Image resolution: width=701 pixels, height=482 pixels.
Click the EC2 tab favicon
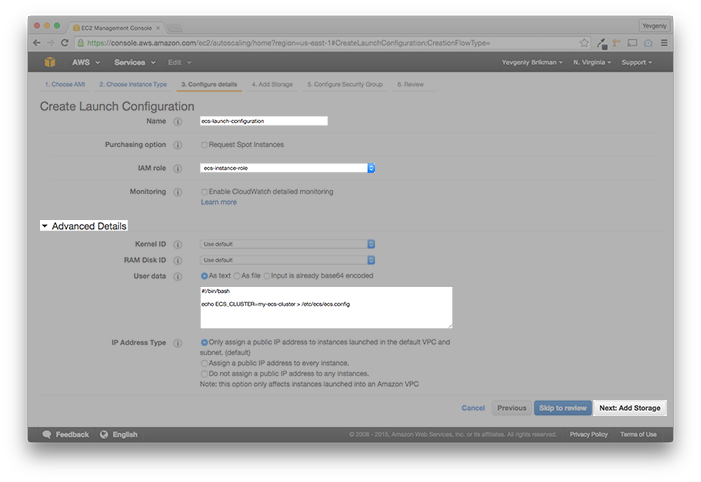76,28
